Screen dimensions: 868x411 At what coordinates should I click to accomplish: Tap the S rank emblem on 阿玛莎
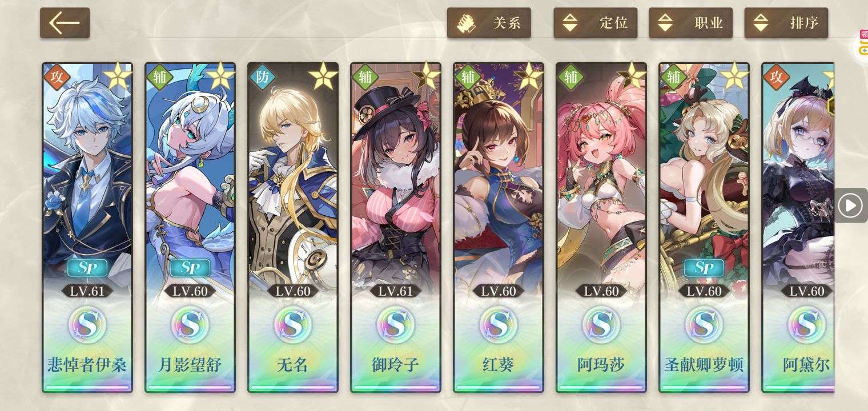pos(601,325)
